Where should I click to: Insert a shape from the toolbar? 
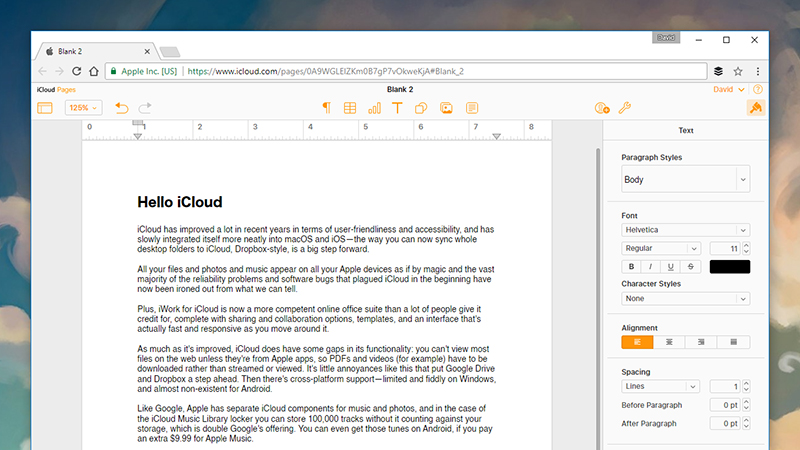(x=421, y=108)
